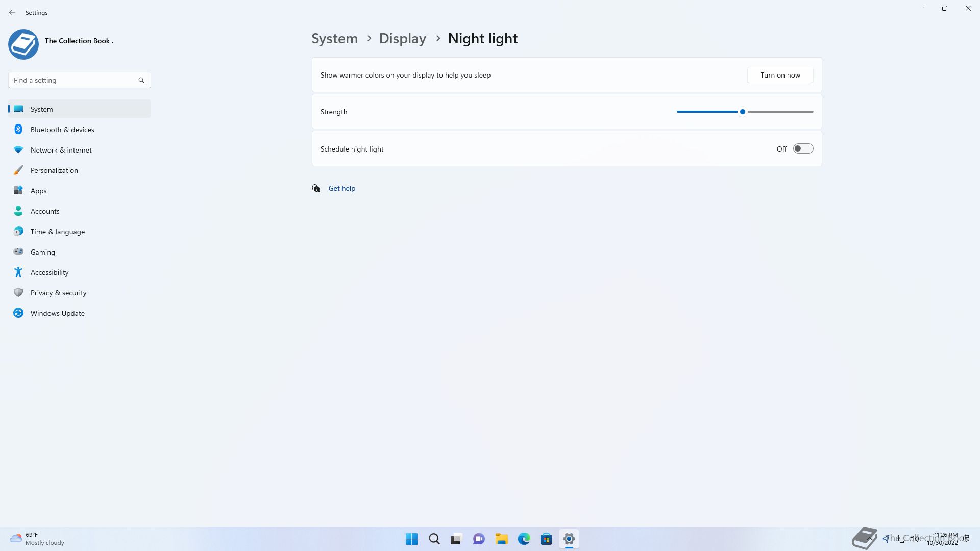Screen dimensions: 980x551
Task: Click the filled left part of Strength slider
Action: (x=707, y=112)
